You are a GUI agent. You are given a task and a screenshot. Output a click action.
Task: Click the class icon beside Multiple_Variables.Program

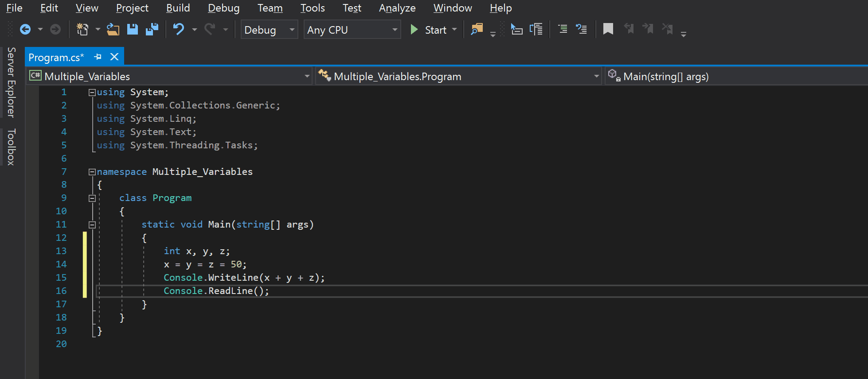[325, 76]
